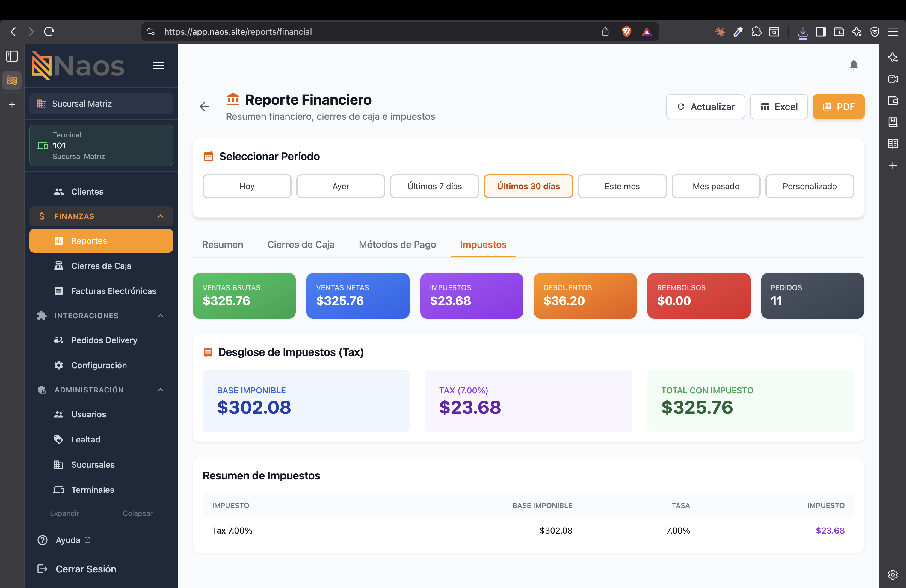The width and height of the screenshot is (906, 588).
Task: Open Facturas Electrónicas in the sidebar
Action: coord(101,291)
